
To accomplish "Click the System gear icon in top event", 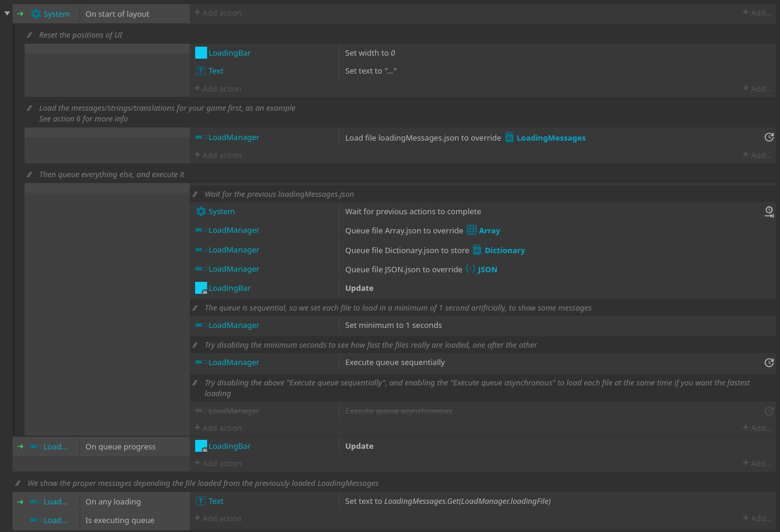I will click(36, 14).
